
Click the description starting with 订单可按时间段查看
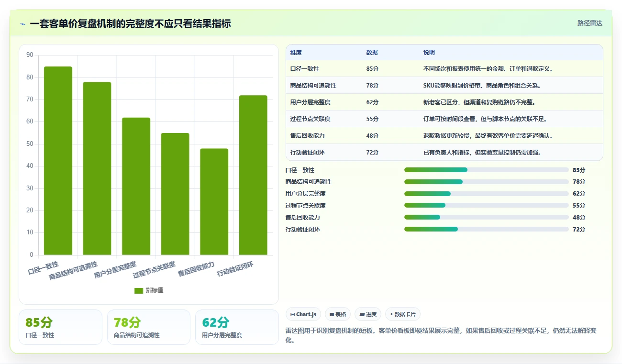point(485,119)
